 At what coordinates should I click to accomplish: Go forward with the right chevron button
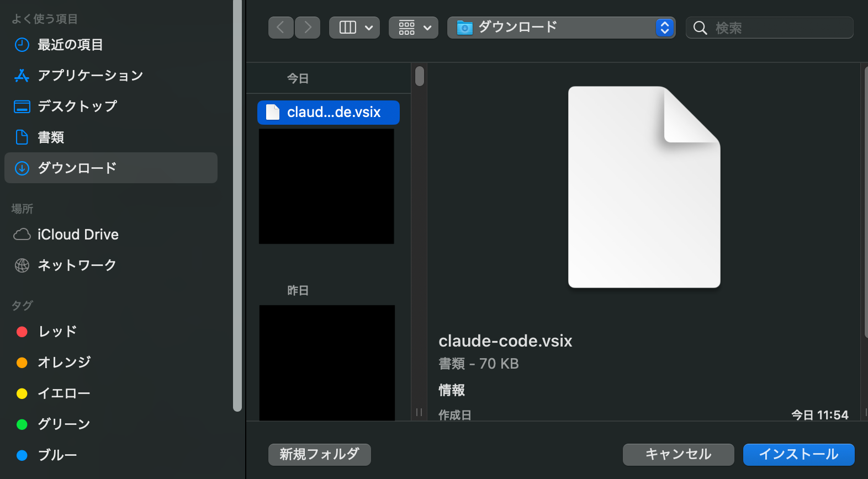point(308,27)
